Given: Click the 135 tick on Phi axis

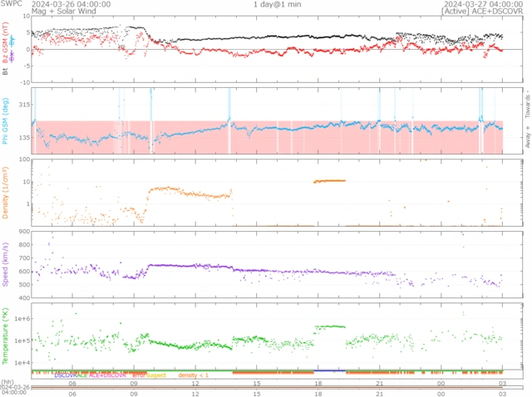Looking at the screenshot, I should coord(24,138).
